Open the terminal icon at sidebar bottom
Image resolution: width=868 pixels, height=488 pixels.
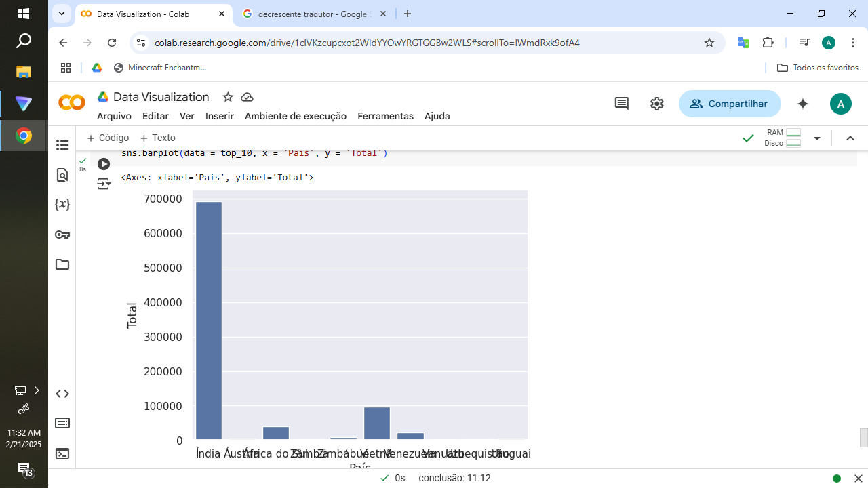[62, 453]
